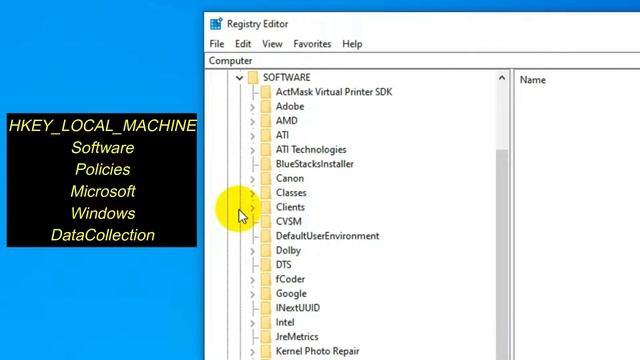Image resolution: width=640 pixels, height=360 pixels.
Task: Select the SOFTWARE key label
Action: 287,77
